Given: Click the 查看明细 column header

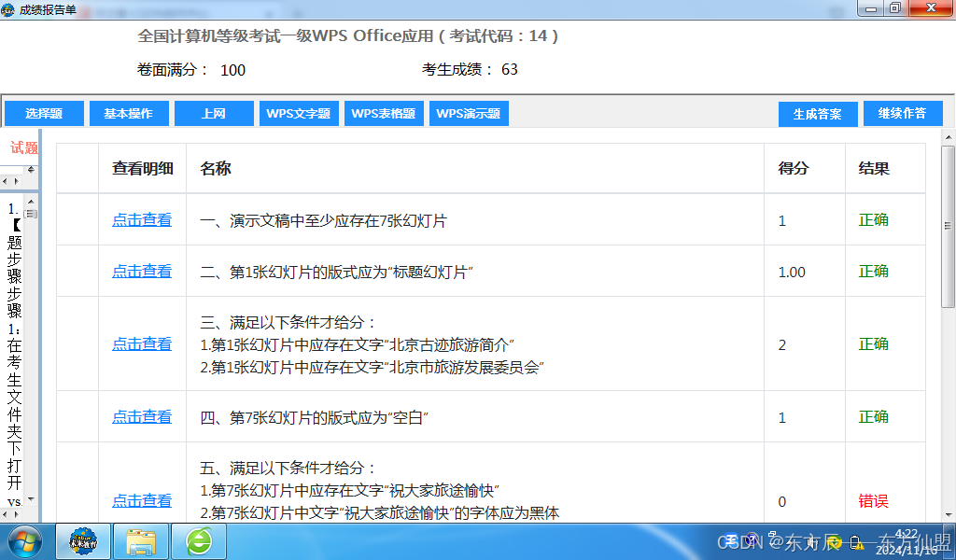Looking at the screenshot, I should pyautogui.click(x=143, y=169).
